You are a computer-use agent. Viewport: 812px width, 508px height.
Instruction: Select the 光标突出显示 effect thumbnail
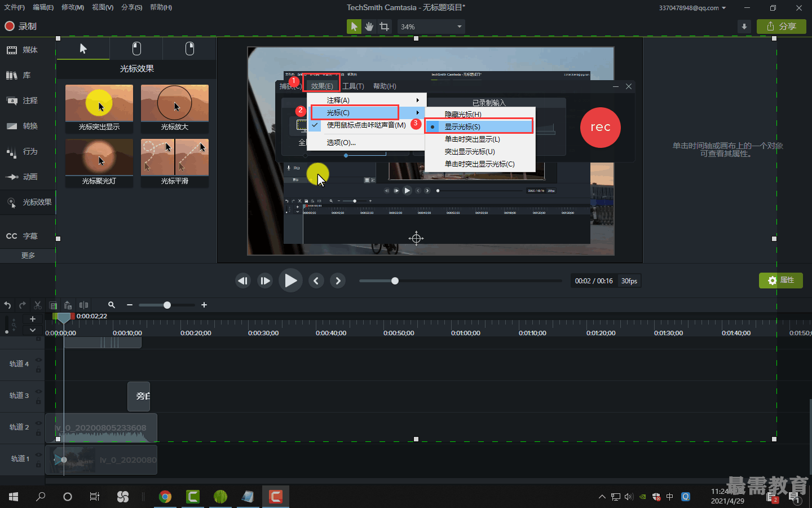coord(99,108)
